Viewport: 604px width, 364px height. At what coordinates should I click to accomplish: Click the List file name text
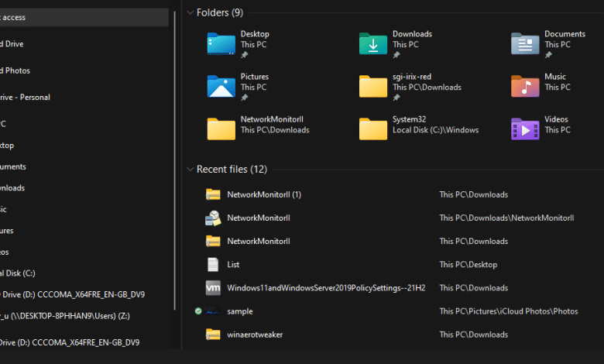[x=233, y=265]
